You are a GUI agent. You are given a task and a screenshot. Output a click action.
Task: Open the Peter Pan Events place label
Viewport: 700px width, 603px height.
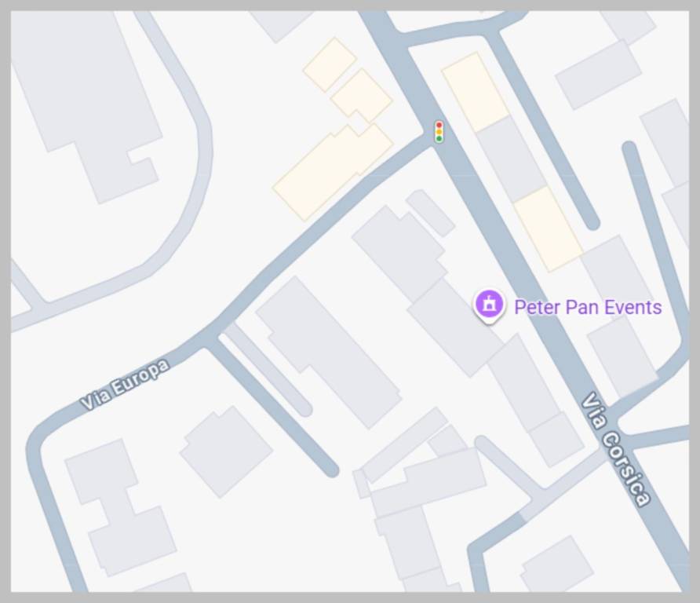click(x=588, y=307)
